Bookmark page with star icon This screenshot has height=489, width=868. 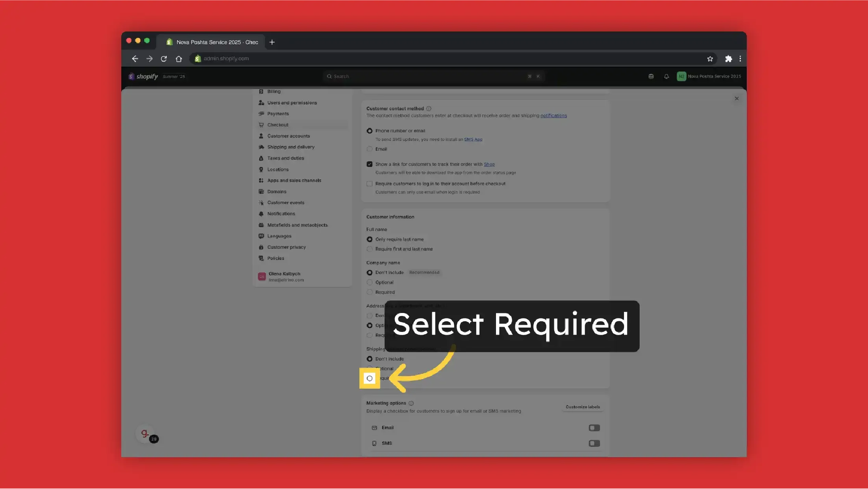[710, 59]
